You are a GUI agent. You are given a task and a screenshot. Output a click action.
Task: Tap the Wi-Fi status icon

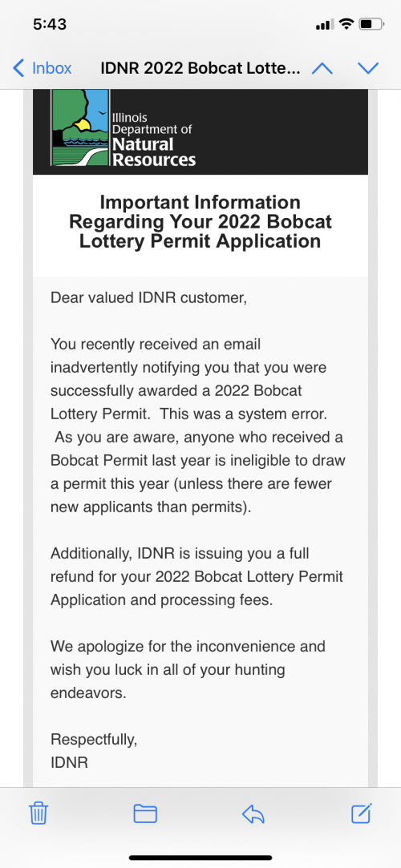coord(346,24)
